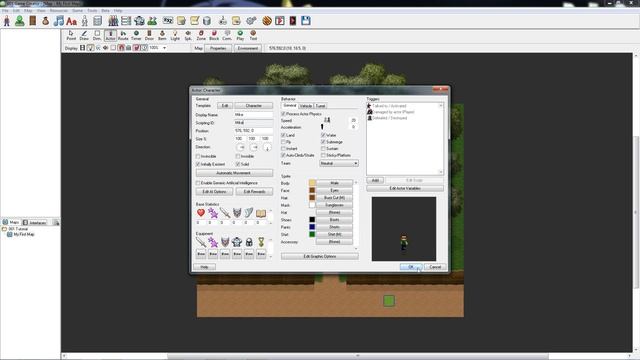Click the open book statistic icon

(261, 213)
